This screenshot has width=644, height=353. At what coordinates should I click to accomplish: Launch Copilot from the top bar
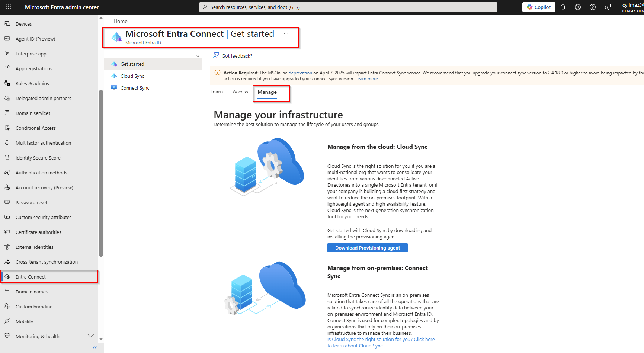[538, 7]
